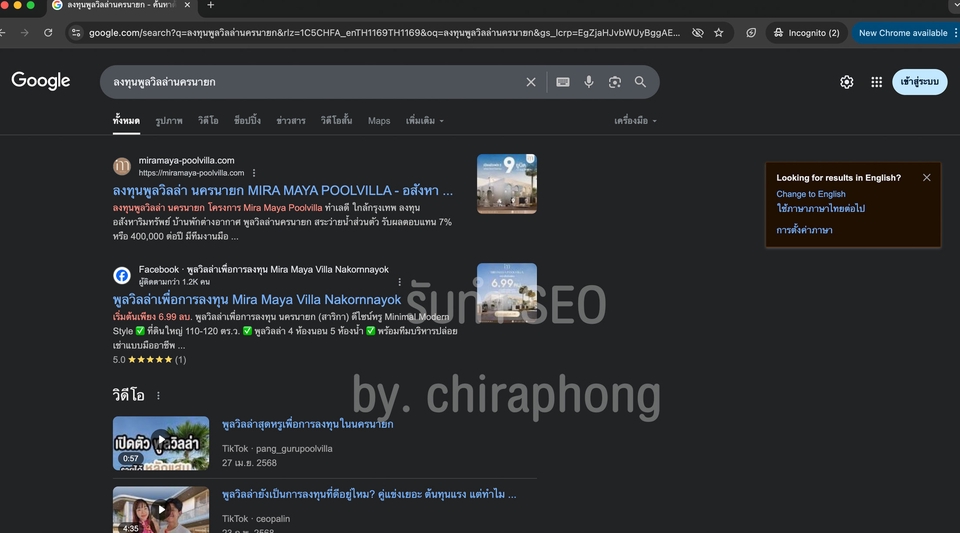This screenshot has height=533, width=960.
Task: Click the 'TikTok · ceopalin' source text
Action: click(256, 519)
